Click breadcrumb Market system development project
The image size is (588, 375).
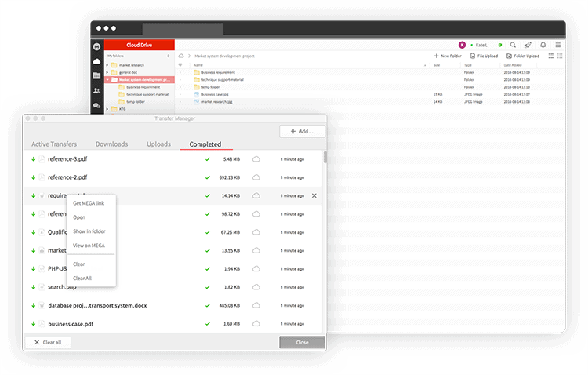[224, 56]
